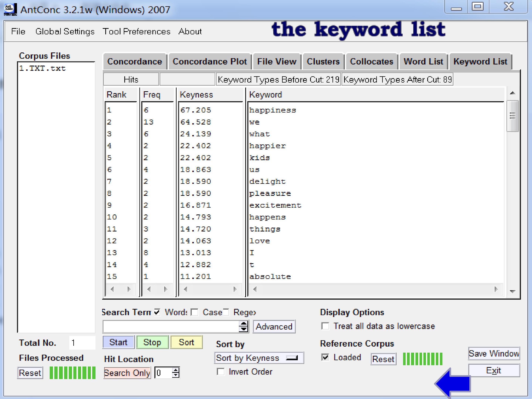Switch to the Collocates tab
Screen dimensions: 532x399
[x=372, y=62]
